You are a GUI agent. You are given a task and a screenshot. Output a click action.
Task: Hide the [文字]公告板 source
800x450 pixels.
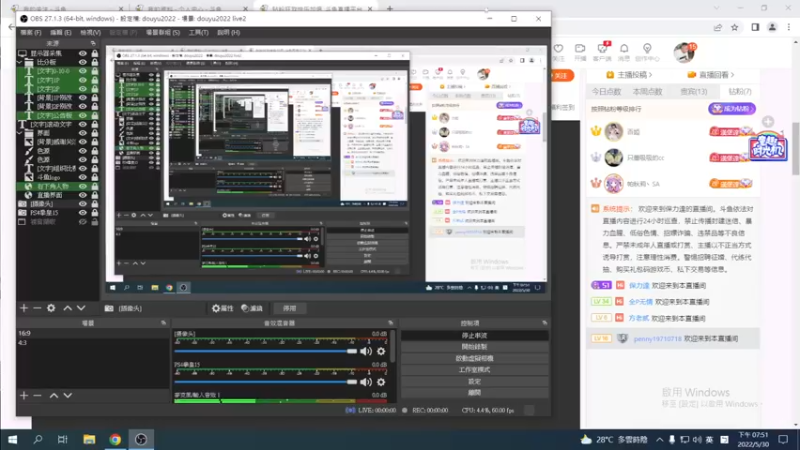click(x=82, y=115)
